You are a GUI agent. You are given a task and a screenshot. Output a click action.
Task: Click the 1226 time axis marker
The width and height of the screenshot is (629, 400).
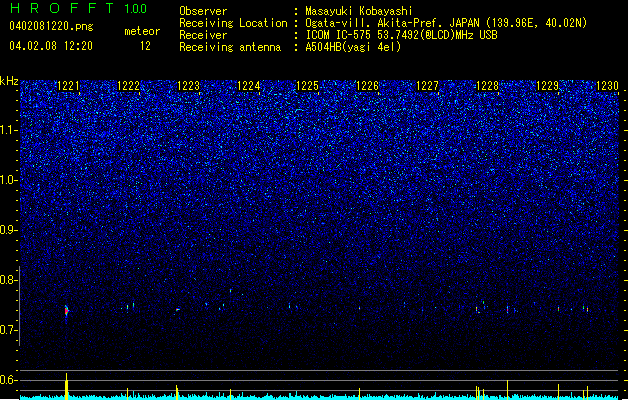point(367,86)
